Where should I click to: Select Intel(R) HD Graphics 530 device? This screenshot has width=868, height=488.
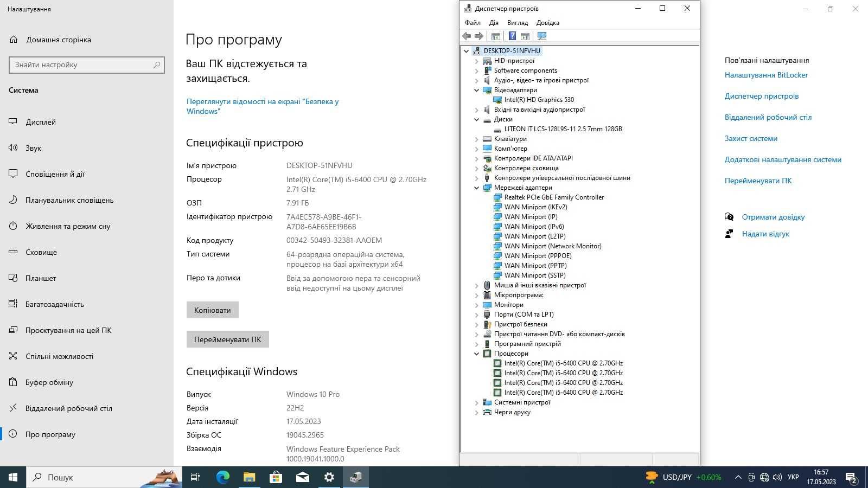click(539, 100)
